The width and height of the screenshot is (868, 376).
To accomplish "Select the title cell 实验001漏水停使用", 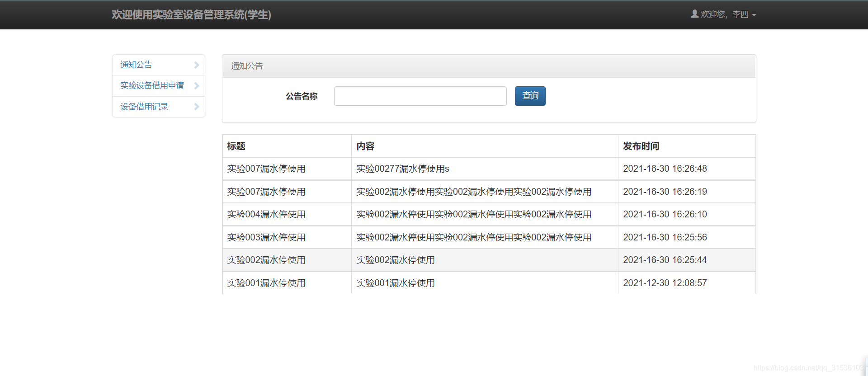I will 287,283.
